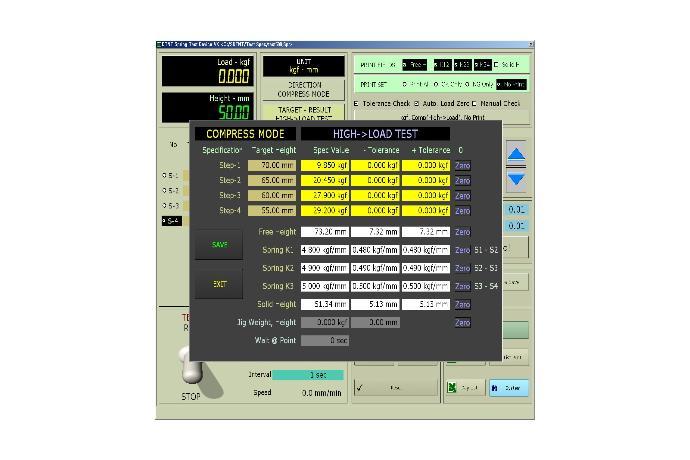Click the Wait @ Point seconds field

pos(325,340)
